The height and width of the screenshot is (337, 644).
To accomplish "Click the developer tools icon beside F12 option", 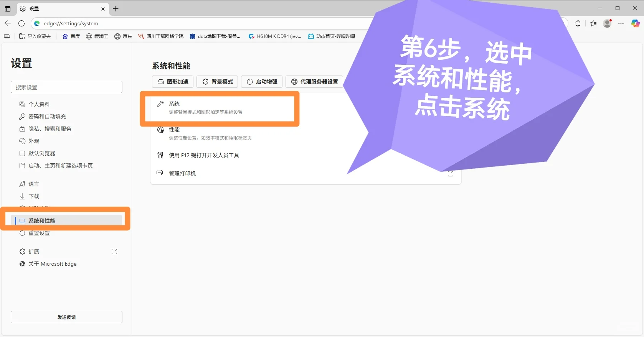I will pyautogui.click(x=160, y=155).
